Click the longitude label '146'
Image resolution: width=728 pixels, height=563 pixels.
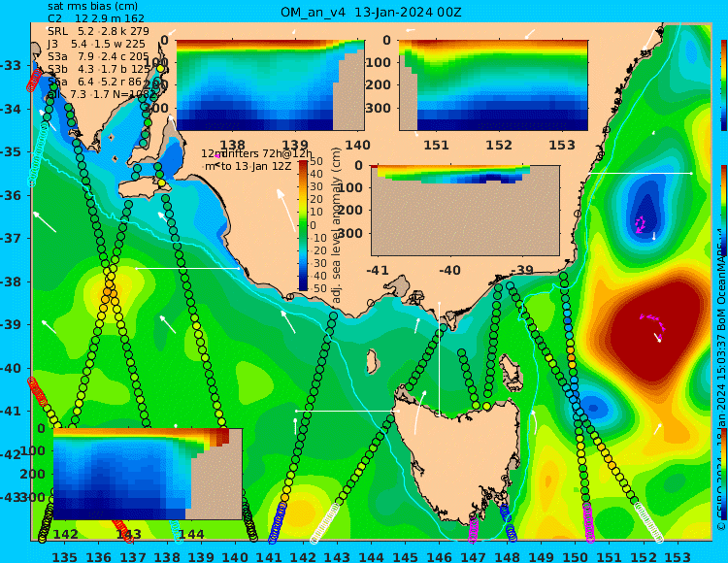click(439, 556)
